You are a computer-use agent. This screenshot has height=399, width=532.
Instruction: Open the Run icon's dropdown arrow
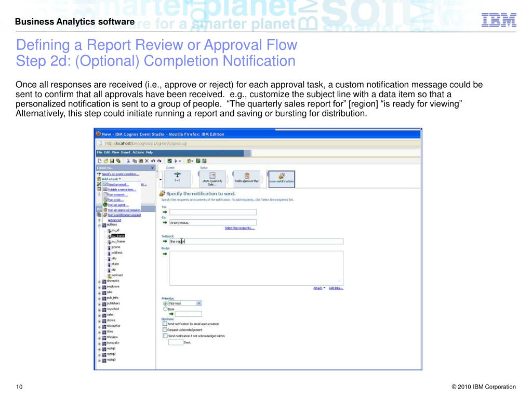point(180,161)
